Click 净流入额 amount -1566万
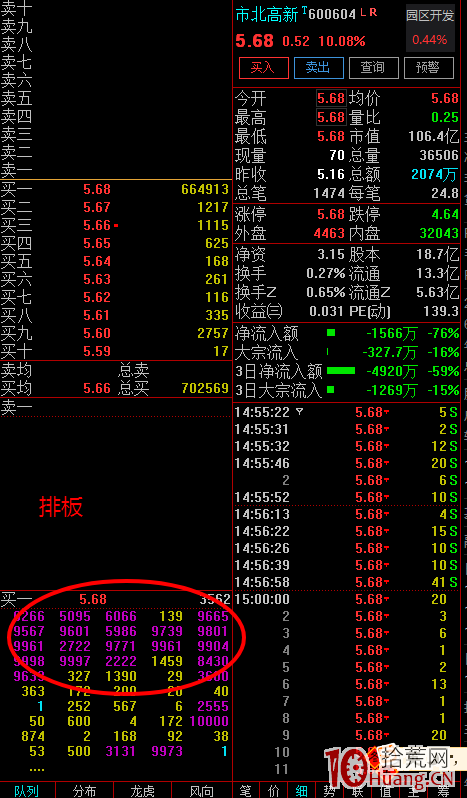This screenshot has height=798, width=467. tap(391, 333)
